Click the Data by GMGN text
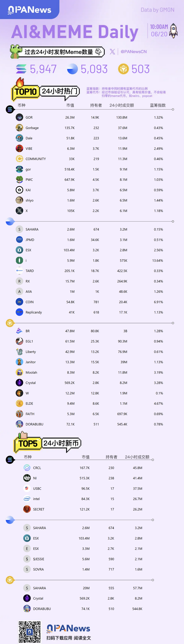The image size is (184, 644). click(157, 10)
